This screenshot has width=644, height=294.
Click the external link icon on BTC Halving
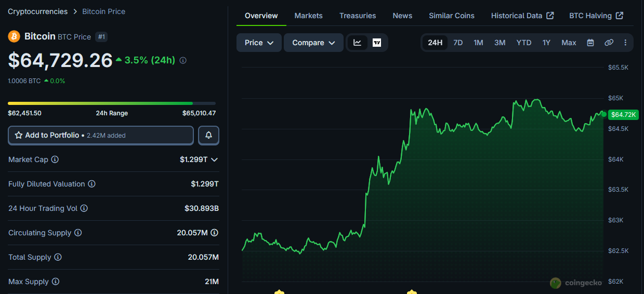619,16
